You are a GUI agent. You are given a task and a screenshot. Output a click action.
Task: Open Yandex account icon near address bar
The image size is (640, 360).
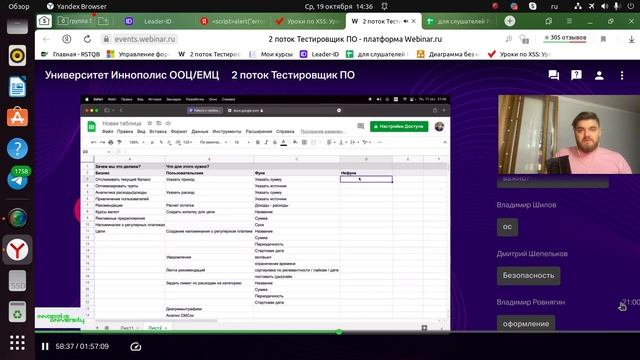67,39
